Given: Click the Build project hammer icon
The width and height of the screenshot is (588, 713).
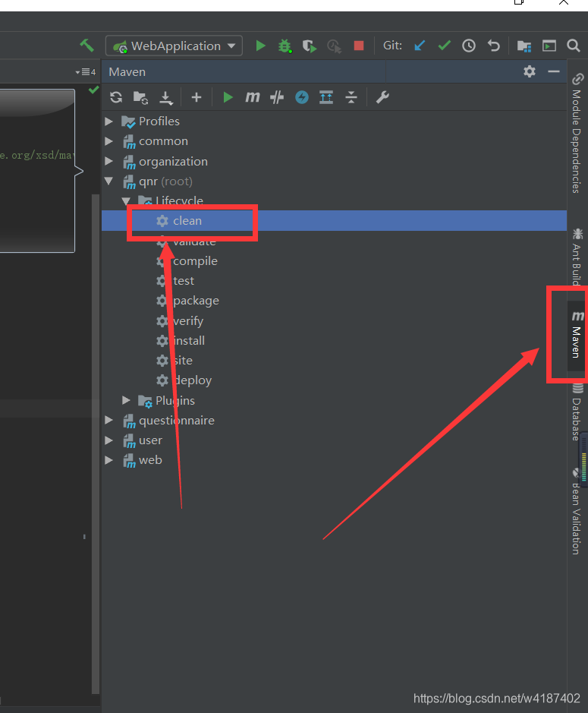Looking at the screenshot, I should pos(86,46).
